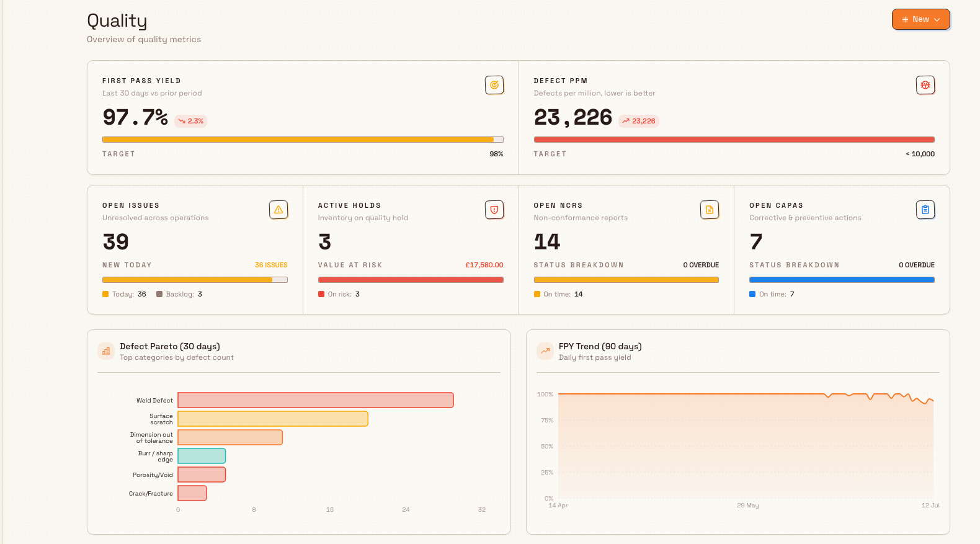The height and width of the screenshot is (544, 980).
Task: Click the Crack/Fracture bar
Action: click(x=192, y=493)
